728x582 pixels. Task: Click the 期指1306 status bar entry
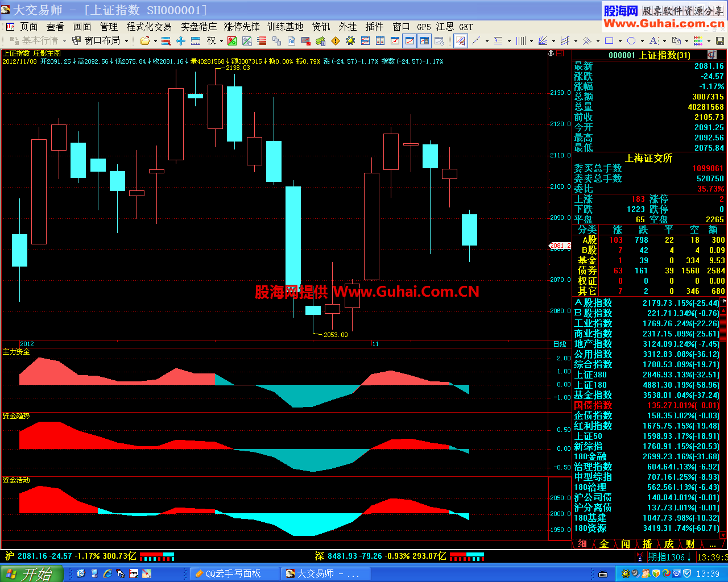coord(670,557)
